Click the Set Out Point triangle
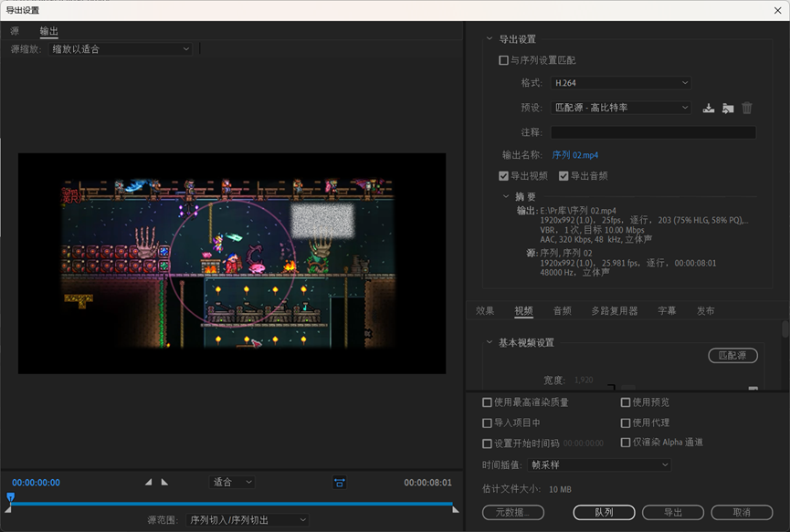Image resolution: width=790 pixels, height=532 pixels. pos(164,482)
